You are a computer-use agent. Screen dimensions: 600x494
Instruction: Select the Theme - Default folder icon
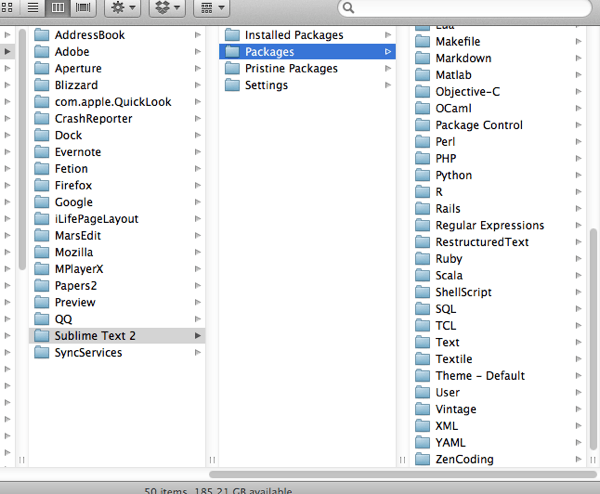click(422, 375)
